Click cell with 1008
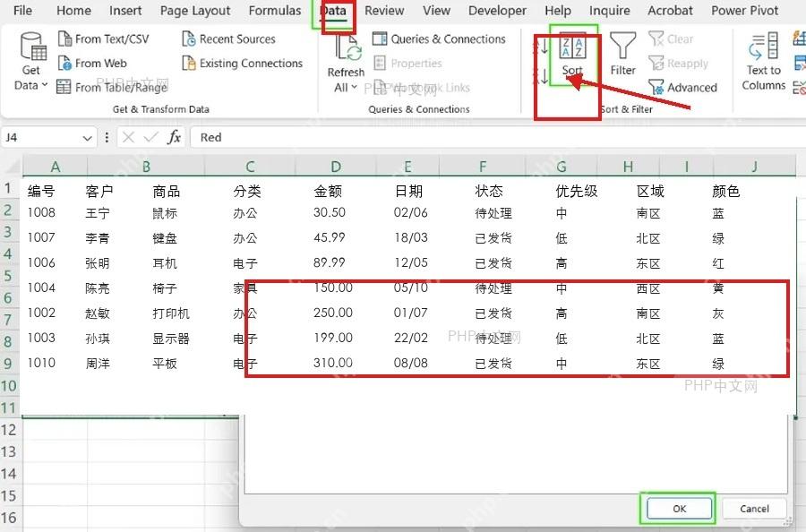The width and height of the screenshot is (806, 532). [41, 212]
